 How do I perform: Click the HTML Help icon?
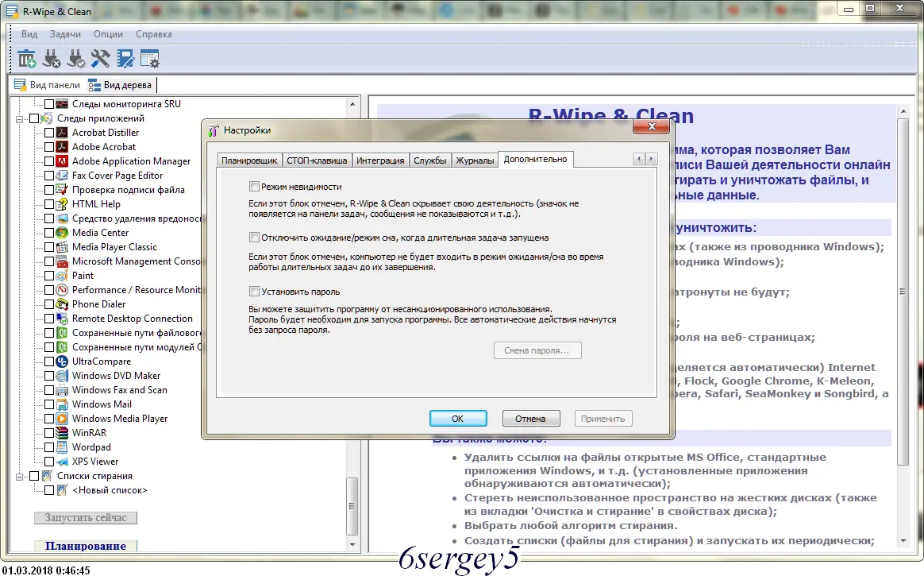click(x=62, y=204)
